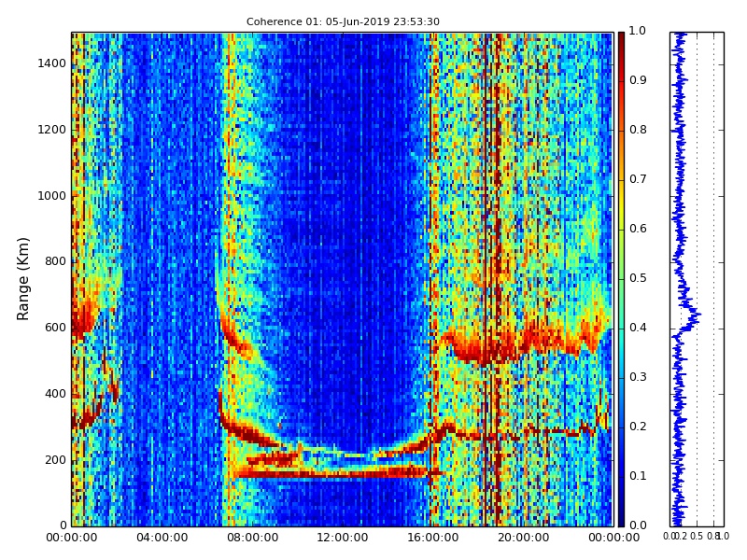Click the main coherence heatmap

pyautogui.click(x=343, y=279)
